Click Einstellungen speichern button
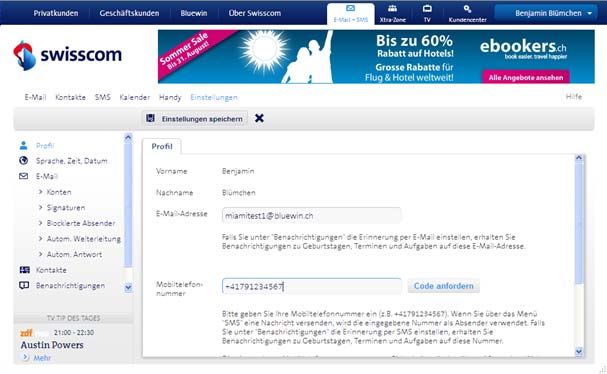This screenshot has height=374, width=607. click(194, 118)
